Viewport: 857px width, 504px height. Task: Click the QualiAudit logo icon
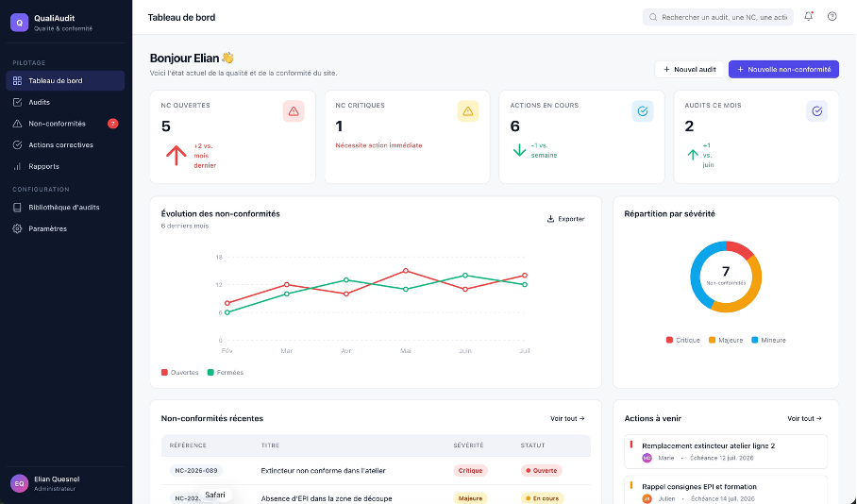click(x=19, y=23)
